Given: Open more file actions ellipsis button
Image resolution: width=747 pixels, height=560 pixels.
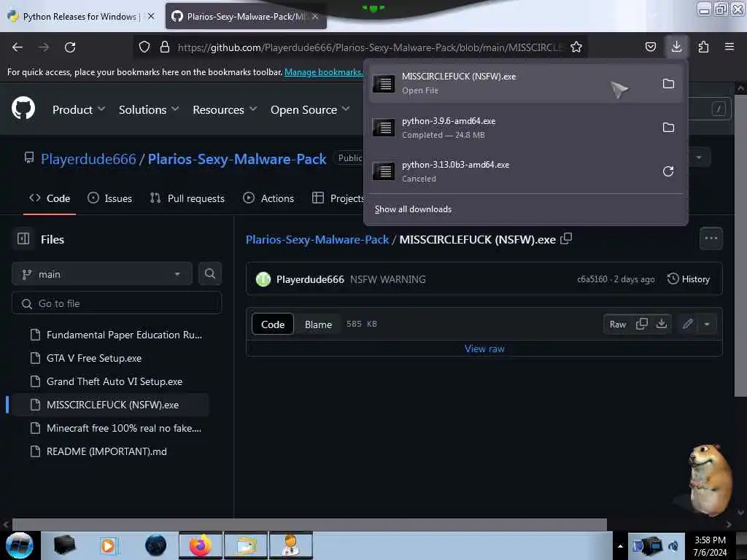Looking at the screenshot, I should point(711,238).
